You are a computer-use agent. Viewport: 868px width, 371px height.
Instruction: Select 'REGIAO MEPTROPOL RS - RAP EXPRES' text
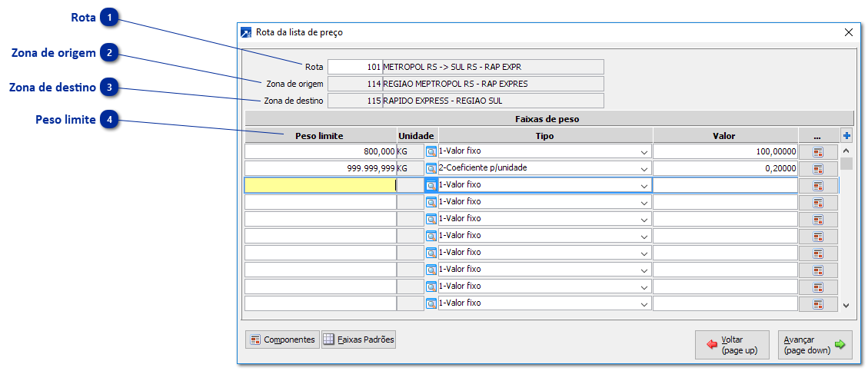(x=454, y=84)
